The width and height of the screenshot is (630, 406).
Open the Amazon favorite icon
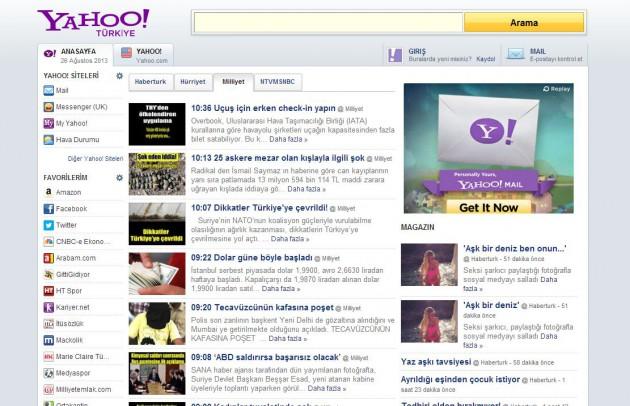point(48,192)
